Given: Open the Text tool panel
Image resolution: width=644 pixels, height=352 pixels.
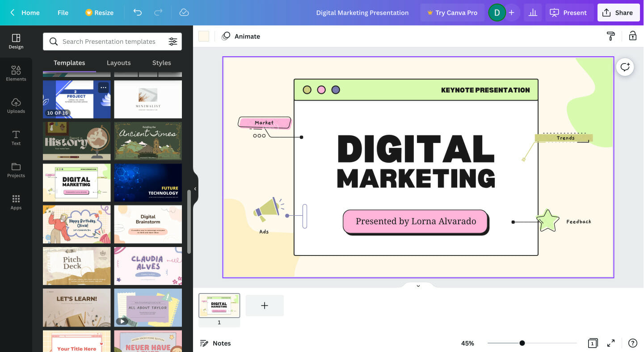Looking at the screenshot, I should tap(16, 137).
